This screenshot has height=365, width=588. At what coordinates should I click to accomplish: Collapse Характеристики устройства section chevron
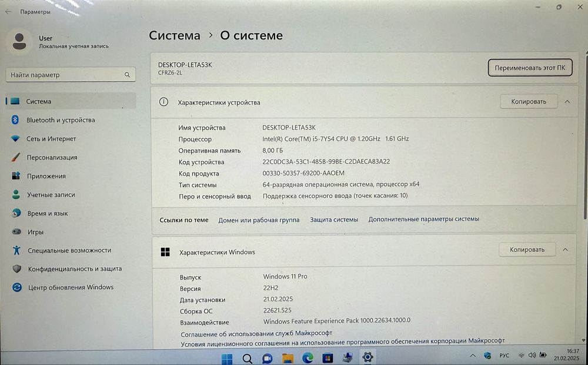coord(567,101)
